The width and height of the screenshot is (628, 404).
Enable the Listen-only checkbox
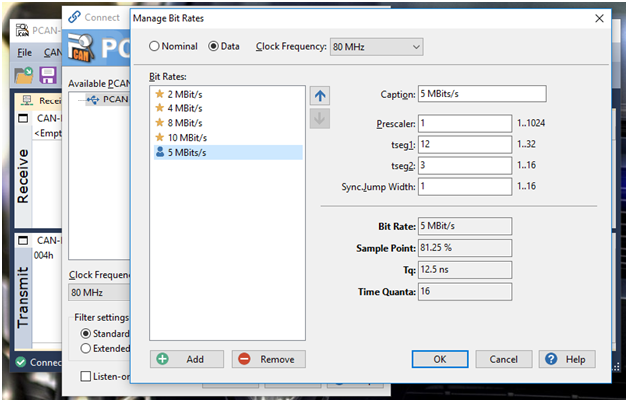tap(87, 376)
